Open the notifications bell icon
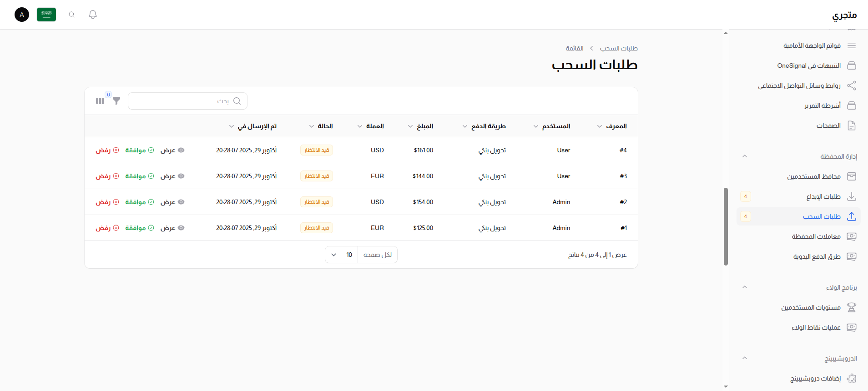This screenshot has width=868, height=391. 93,15
